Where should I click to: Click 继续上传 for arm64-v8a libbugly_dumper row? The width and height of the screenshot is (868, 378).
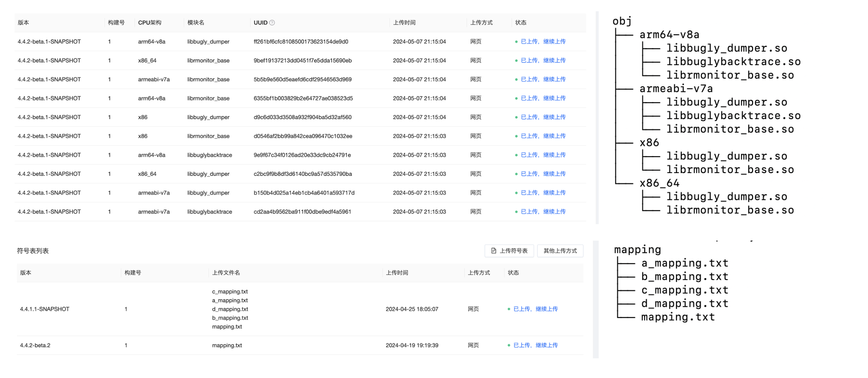click(554, 42)
